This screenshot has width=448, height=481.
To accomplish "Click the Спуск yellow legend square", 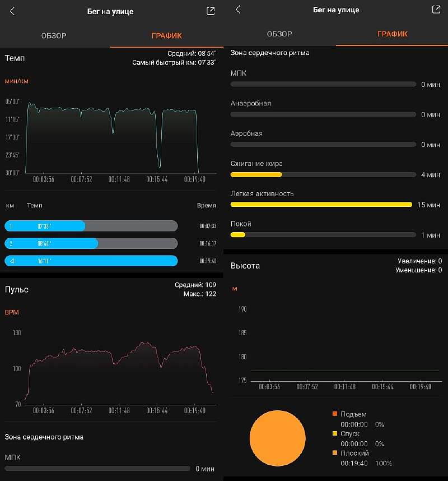I will click(335, 434).
